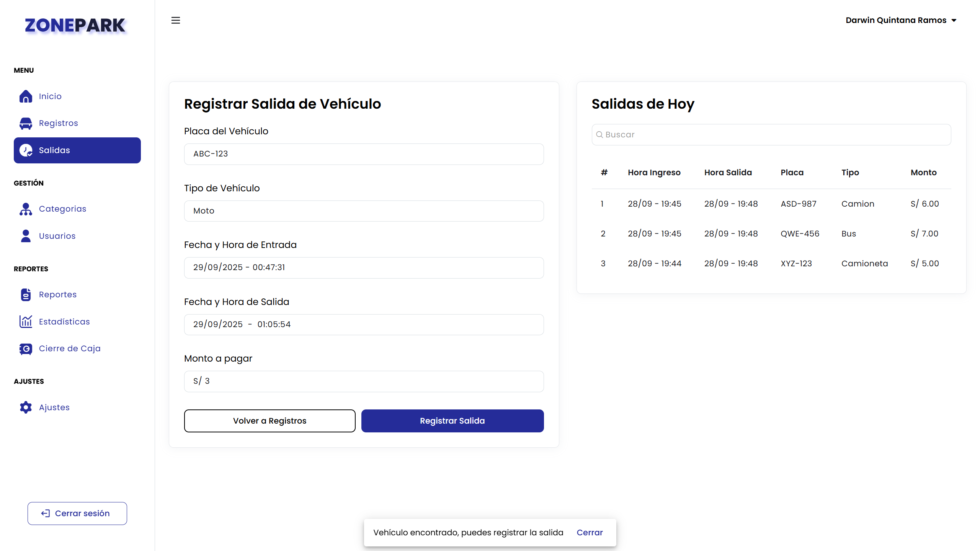Expand the Darwin Quintana Ramos user dropdown
This screenshot has width=980, height=551.
(896, 20)
